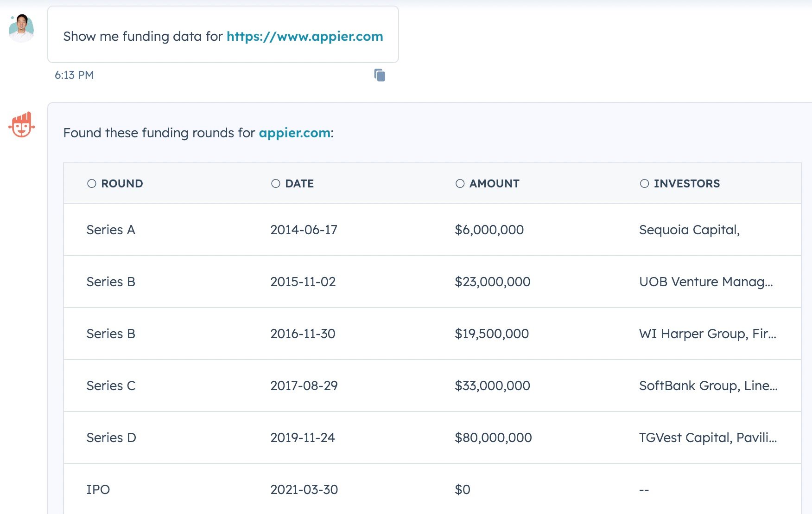
Task: Click the INVESTORS column header
Action: (x=687, y=183)
